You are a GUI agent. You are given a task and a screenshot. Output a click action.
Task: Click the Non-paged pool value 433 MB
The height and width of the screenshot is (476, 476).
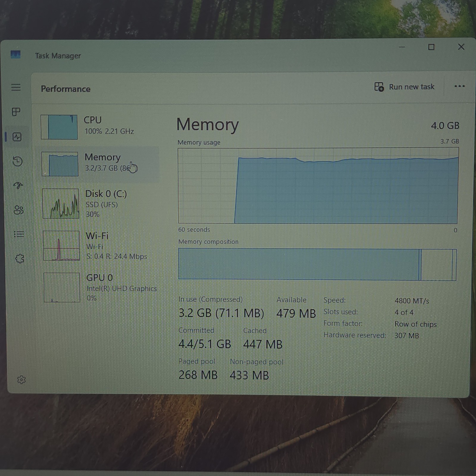pyautogui.click(x=249, y=375)
